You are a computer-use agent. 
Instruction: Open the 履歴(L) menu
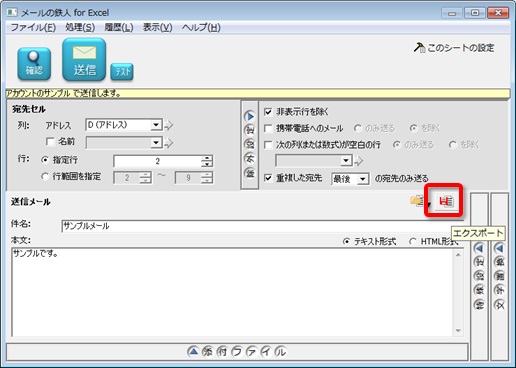119,27
